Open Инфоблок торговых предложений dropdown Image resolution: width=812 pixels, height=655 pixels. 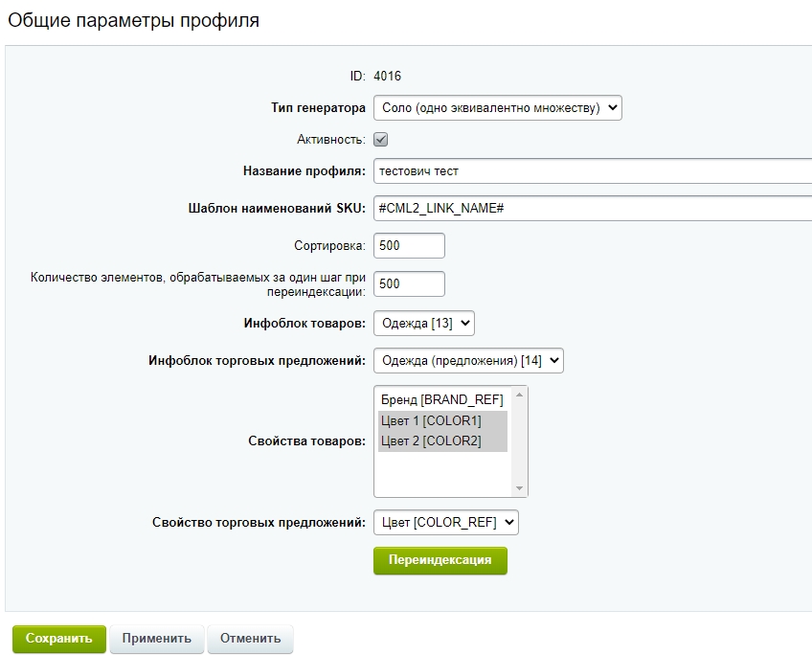(468, 361)
